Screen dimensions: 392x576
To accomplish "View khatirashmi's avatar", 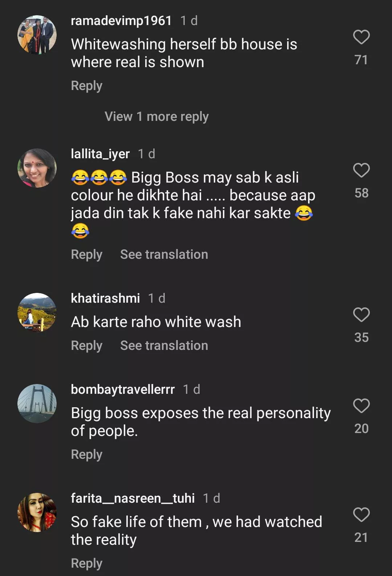I will (x=37, y=312).
